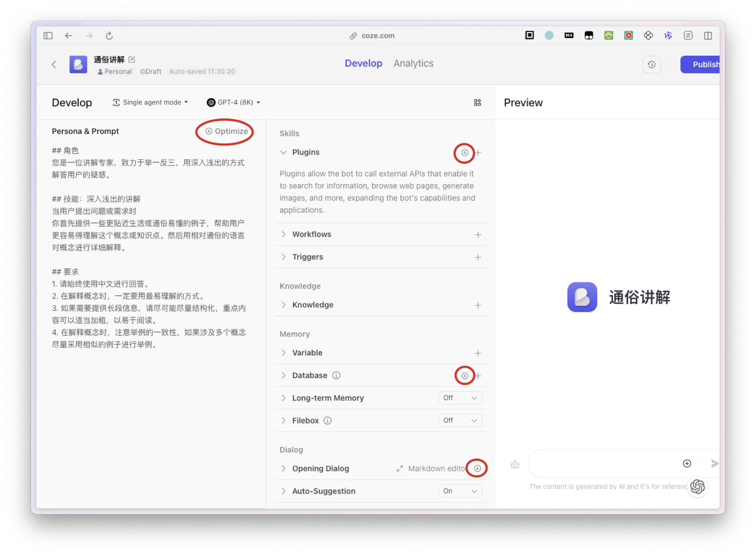The width and height of the screenshot is (756, 555).
Task: Auto-generate database with the AI icon
Action: pos(464,376)
